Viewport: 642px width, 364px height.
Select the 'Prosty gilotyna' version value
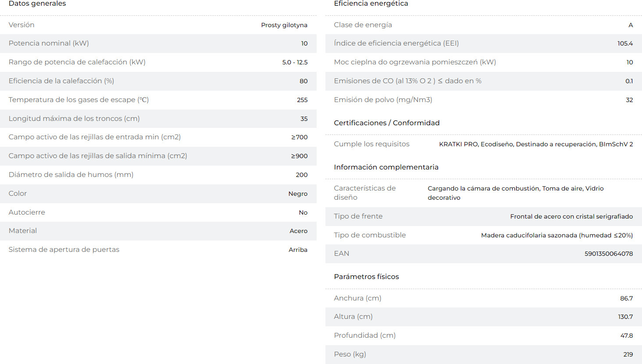[284, 25]
